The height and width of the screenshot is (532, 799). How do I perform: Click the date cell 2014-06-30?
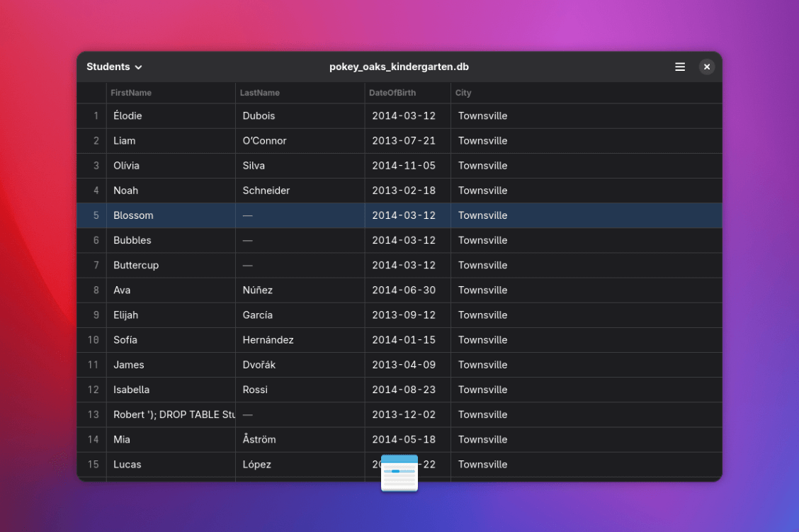[404, 290]
